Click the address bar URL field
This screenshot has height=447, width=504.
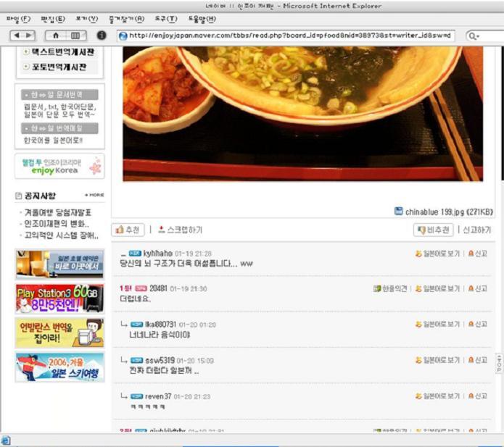(290, 35)
